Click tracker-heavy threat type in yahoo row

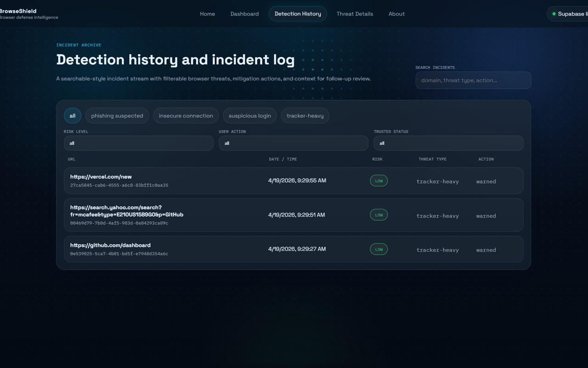tap(438, 216)
